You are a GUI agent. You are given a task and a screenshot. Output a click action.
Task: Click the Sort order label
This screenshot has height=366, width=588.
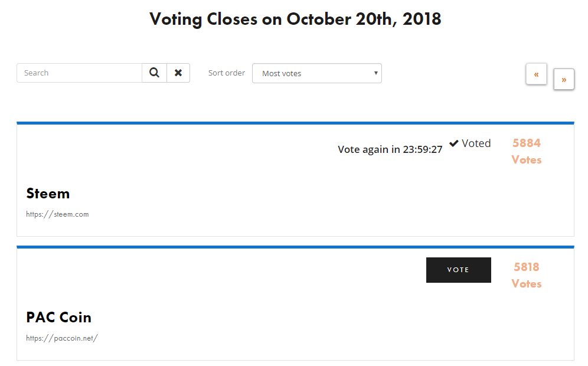pos(227,73)
